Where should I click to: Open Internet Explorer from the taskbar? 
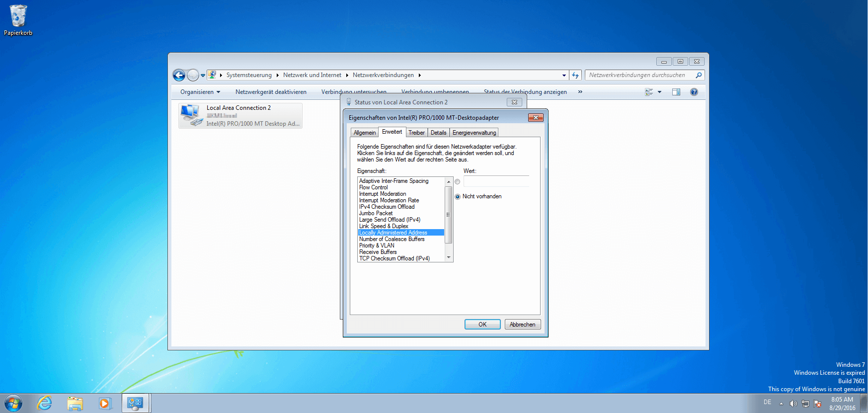[45, 403]
